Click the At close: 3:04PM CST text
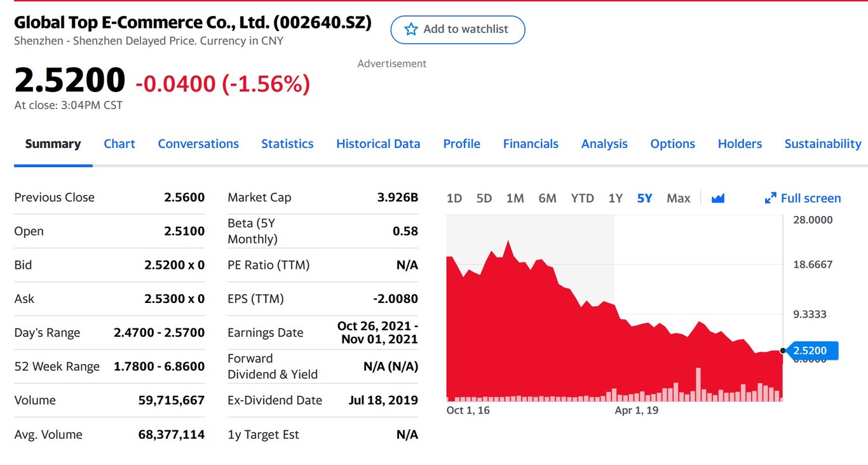 point(69,105)
